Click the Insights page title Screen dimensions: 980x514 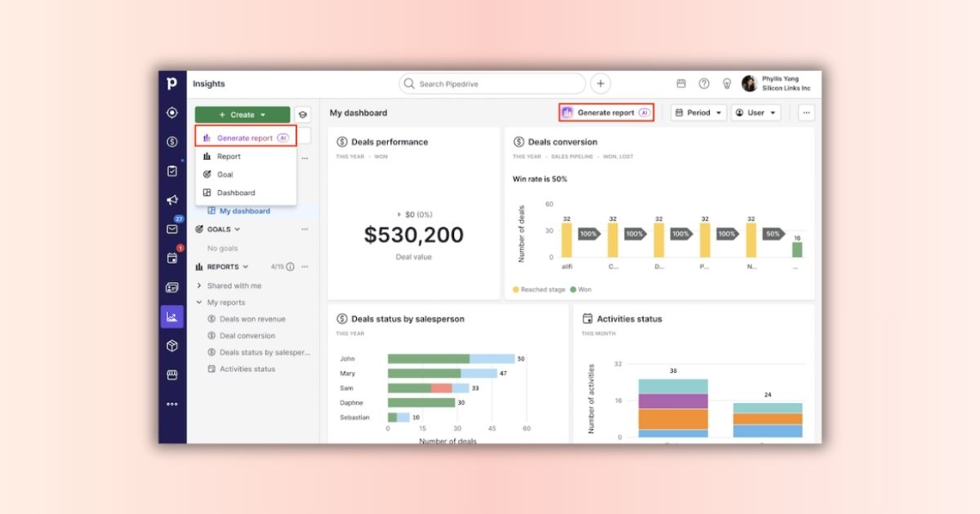click(x=209, y=84)
